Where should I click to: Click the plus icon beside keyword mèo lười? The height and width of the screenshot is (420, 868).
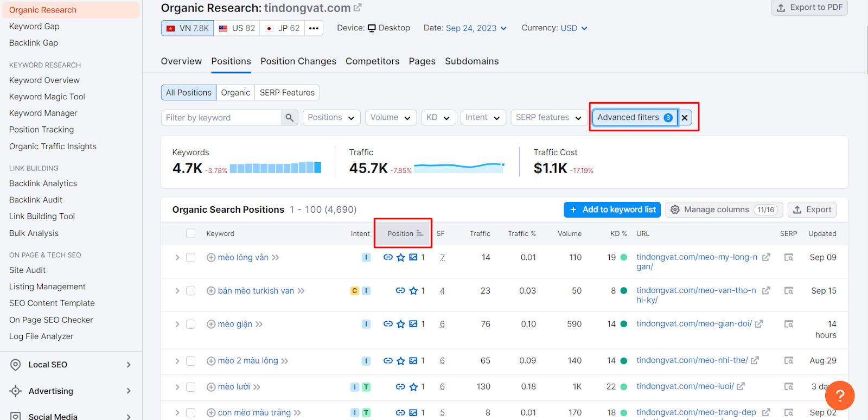pyautogui.click(x=211, y=387)
